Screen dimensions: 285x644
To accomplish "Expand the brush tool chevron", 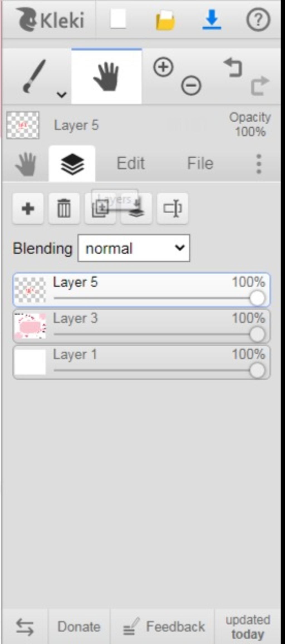I will (x=62, y=95).
